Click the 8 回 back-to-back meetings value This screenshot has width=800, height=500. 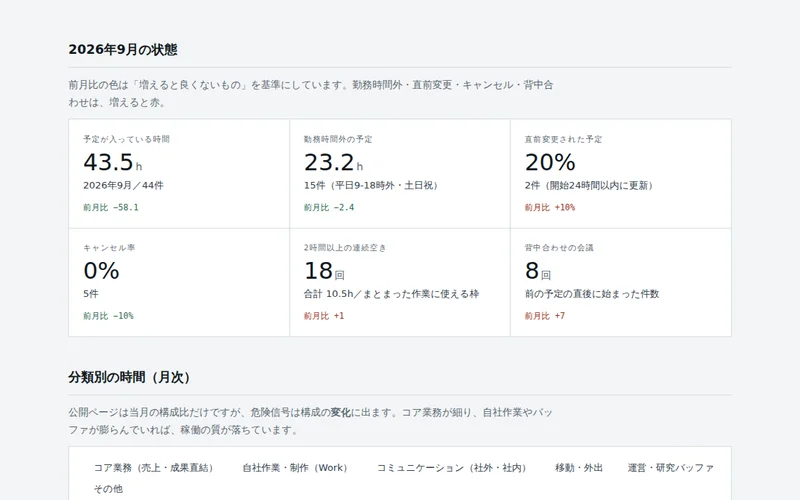tap(538, 271)
